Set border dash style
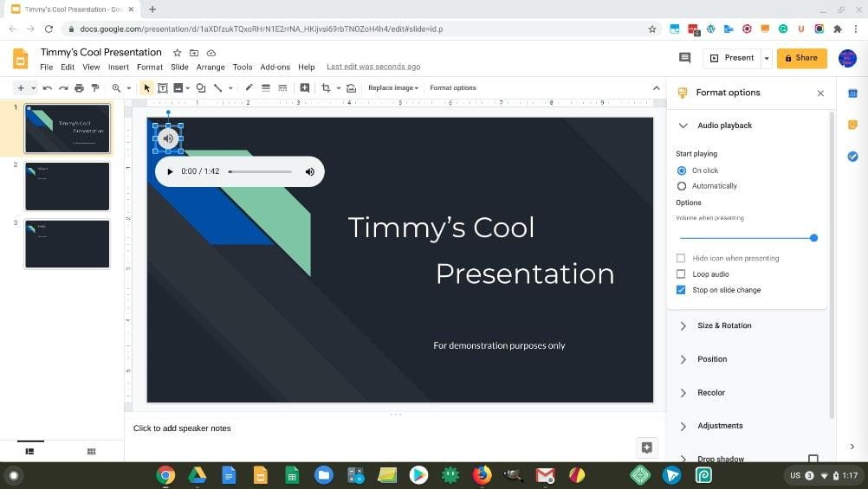Viewport: 868px width, 489px height. coord(283,88)
